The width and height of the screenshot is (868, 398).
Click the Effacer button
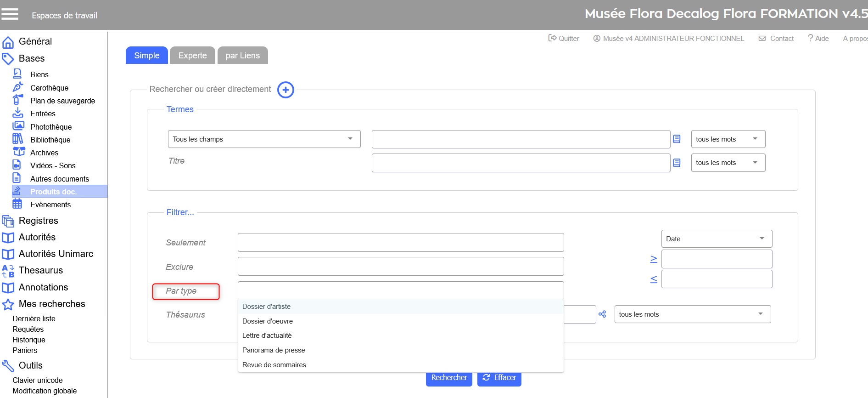click(499, 378)
